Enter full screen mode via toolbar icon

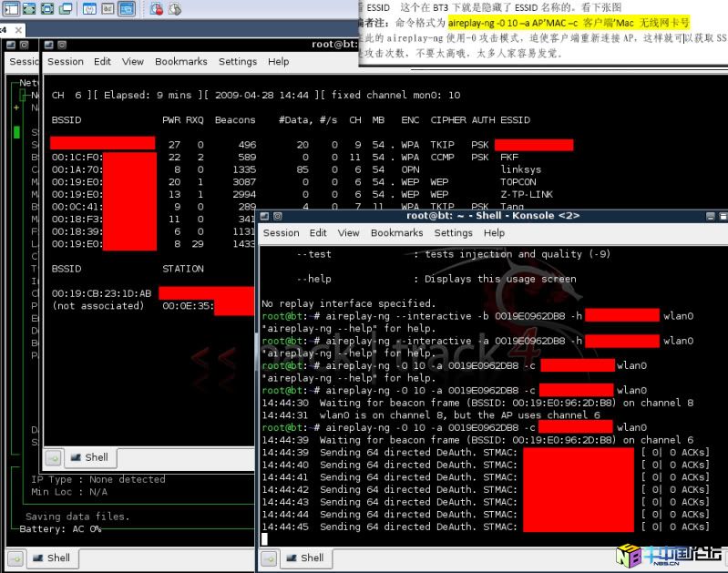point(47,9)
